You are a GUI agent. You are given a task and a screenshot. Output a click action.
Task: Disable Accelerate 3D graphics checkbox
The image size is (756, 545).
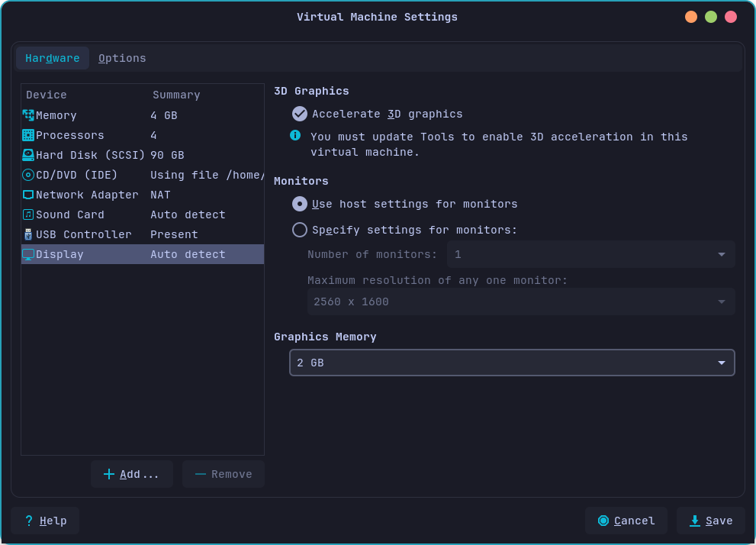pyautogui.click(x=300, y=114)
